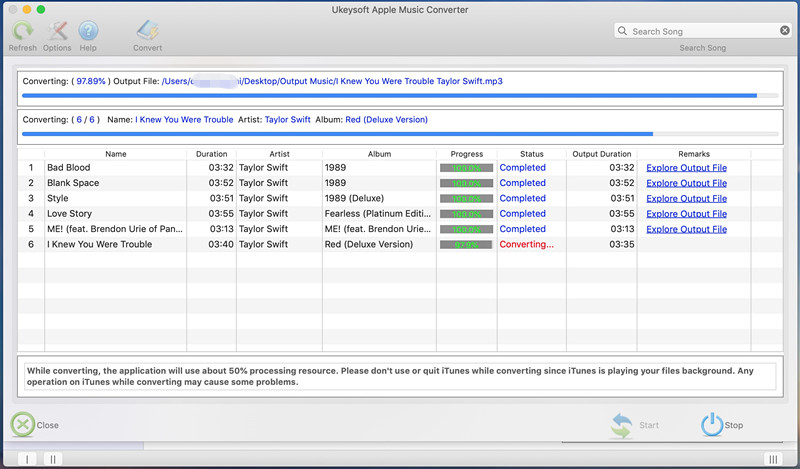The image size is (800, 469).
Task: Click the Refresh toolbar icon
Action: coord(22,31)
